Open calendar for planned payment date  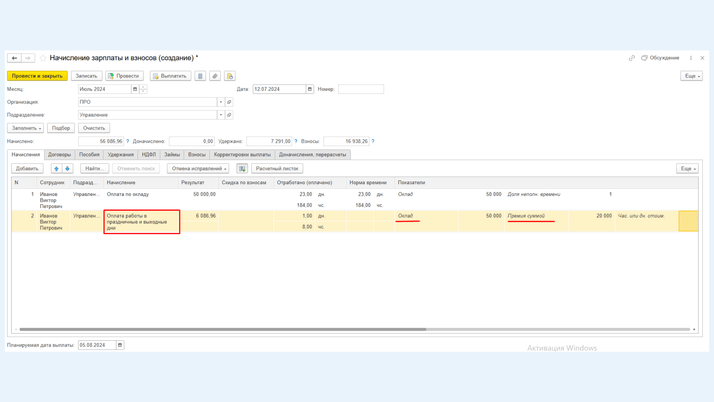tap(120, 345)
